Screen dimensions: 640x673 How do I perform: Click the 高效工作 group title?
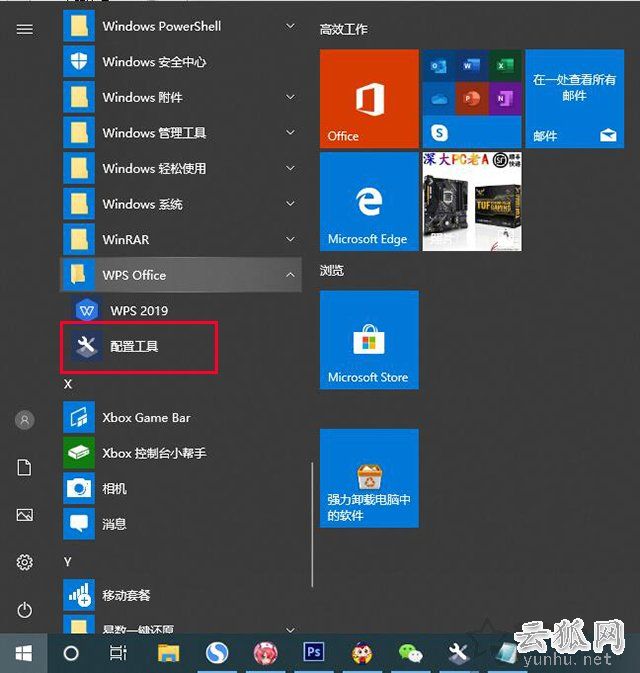click(x=343, y=30)
